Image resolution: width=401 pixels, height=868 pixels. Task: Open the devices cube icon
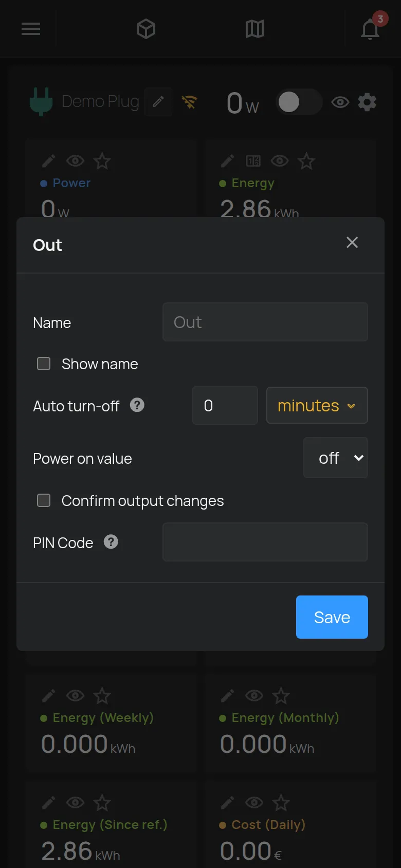(146, 29)
